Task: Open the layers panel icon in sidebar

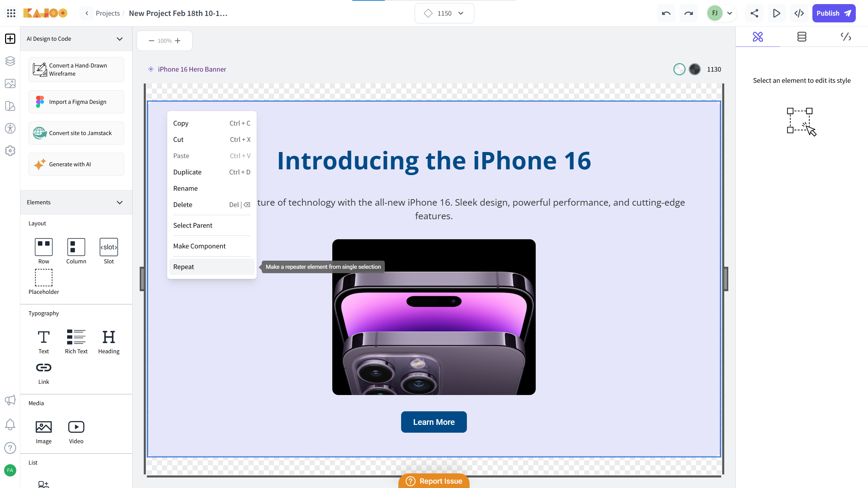Action: [10, 61]
